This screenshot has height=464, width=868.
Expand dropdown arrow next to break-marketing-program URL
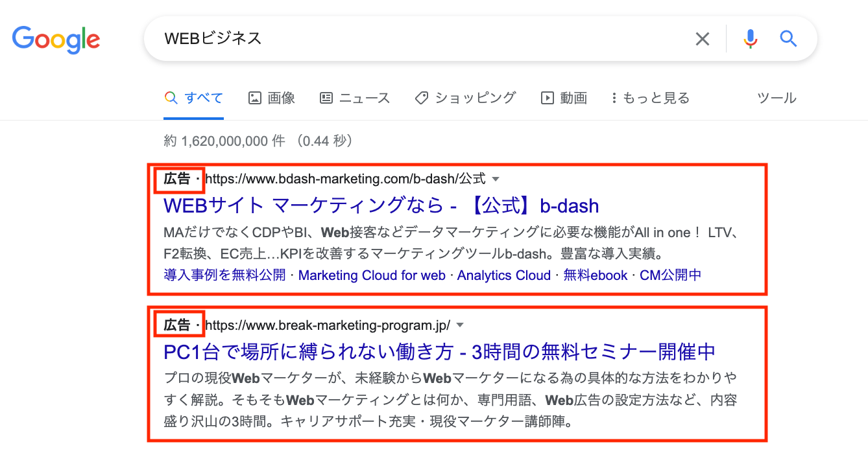point(460,325)
